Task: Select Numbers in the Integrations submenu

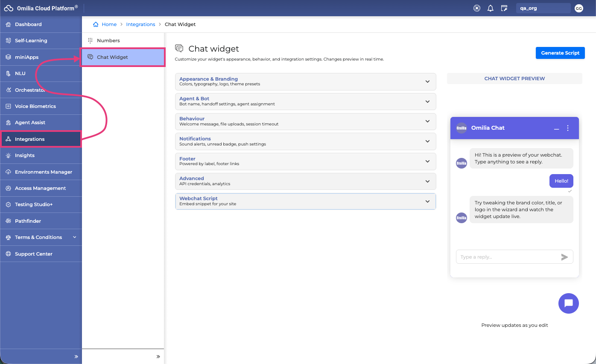Action: click(x=123, y=41)
